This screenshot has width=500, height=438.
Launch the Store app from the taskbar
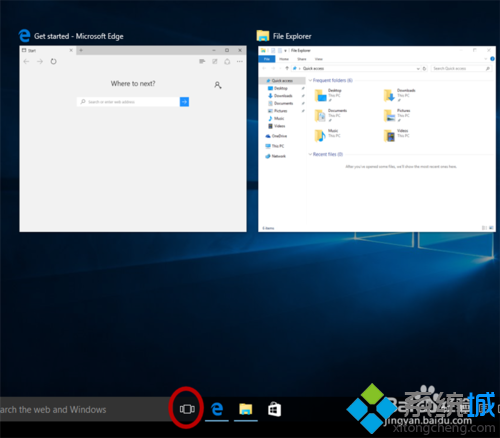click(x=274, y=409)
